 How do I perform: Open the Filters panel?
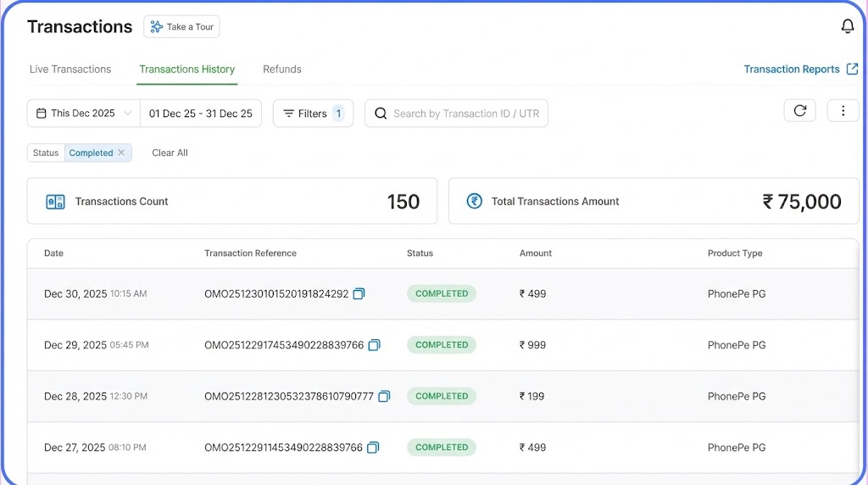pos(312,114)
